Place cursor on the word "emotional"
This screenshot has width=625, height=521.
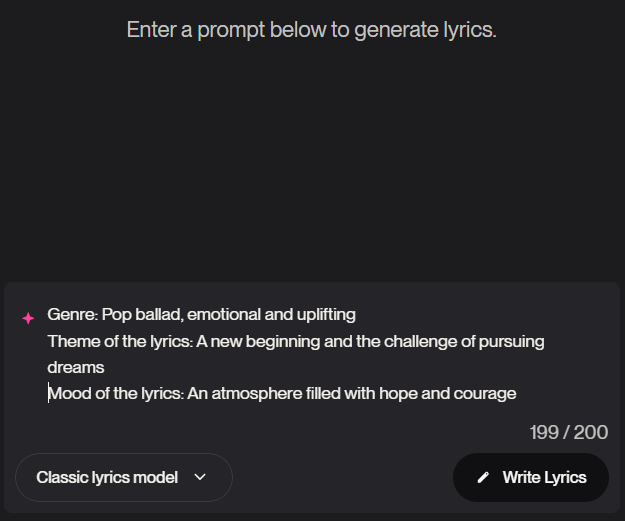coord(220,315)
